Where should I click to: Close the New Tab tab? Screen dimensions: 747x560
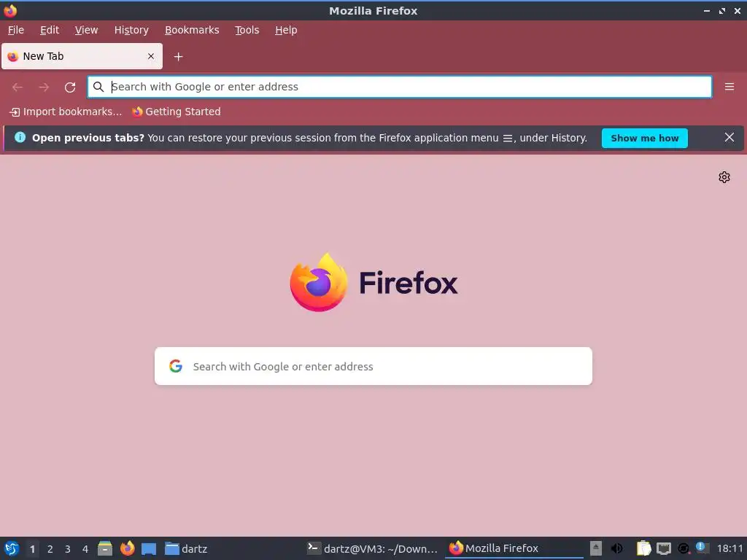[x=150, y=56]
